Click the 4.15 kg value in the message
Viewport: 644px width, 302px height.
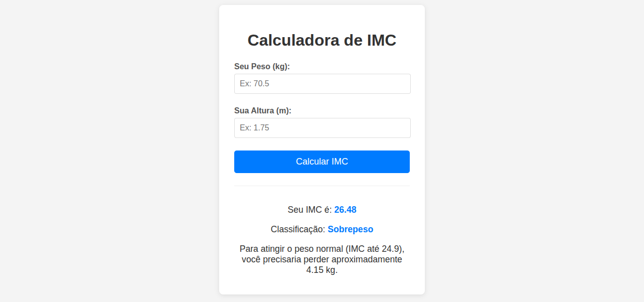click(x=323, y=269)
